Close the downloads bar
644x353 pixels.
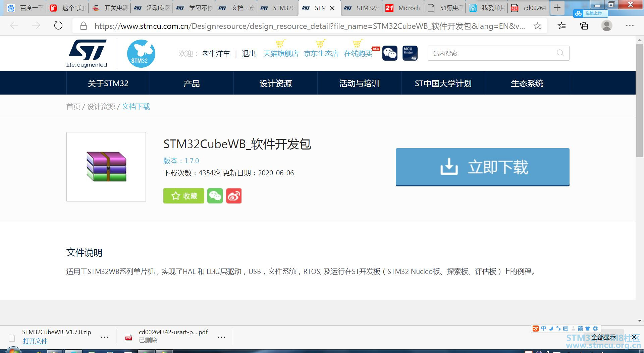pyautogui.click(x=634, y=337)
